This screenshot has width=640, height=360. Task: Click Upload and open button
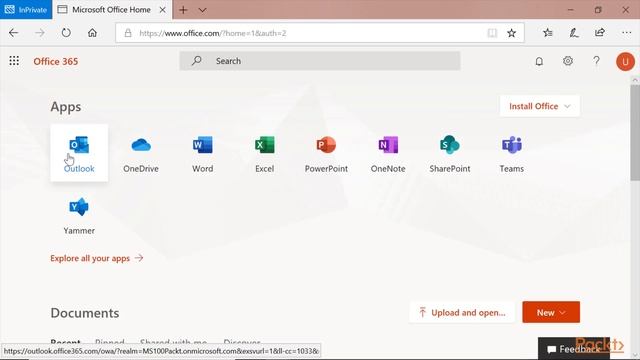(462, 312)
